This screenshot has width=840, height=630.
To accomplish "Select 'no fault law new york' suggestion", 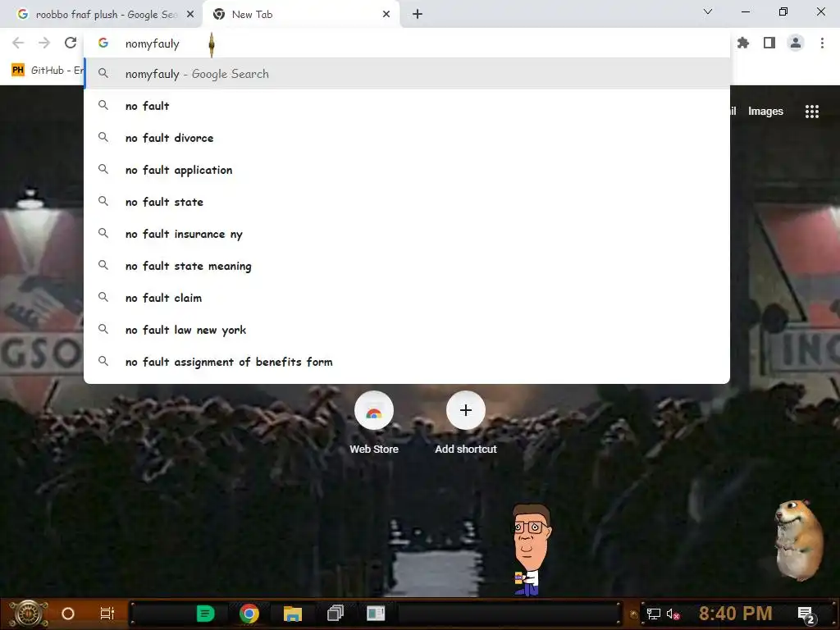I will point(407,330).
